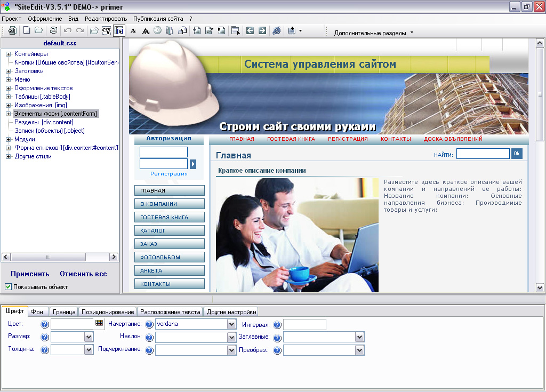The width and height of the screenshot is (546, 392).
Task: Click the Интервал input field
Action: tap(304, 324)
